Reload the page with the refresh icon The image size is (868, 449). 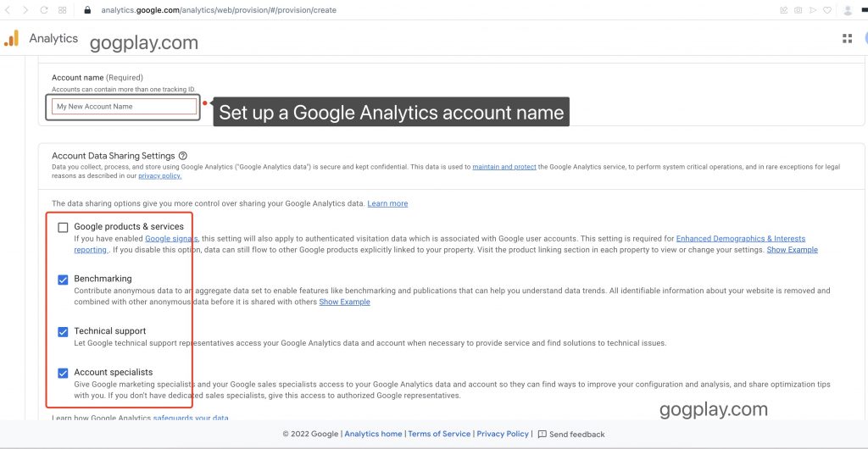[x=44, y=10]
